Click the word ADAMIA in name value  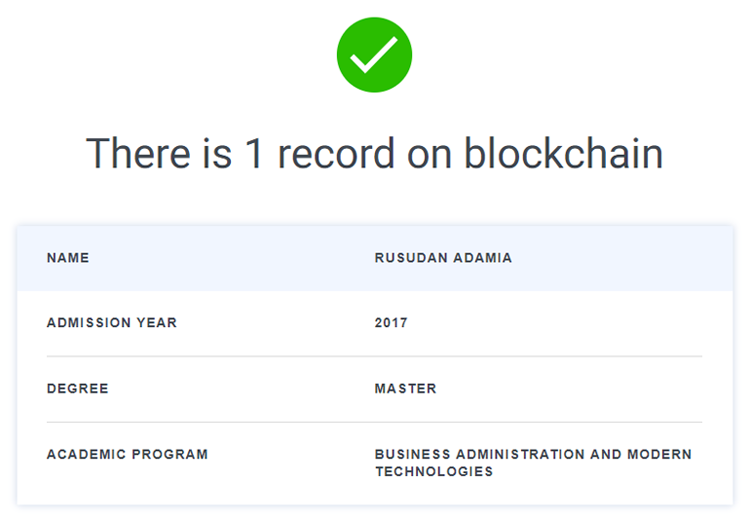[483, 258]
